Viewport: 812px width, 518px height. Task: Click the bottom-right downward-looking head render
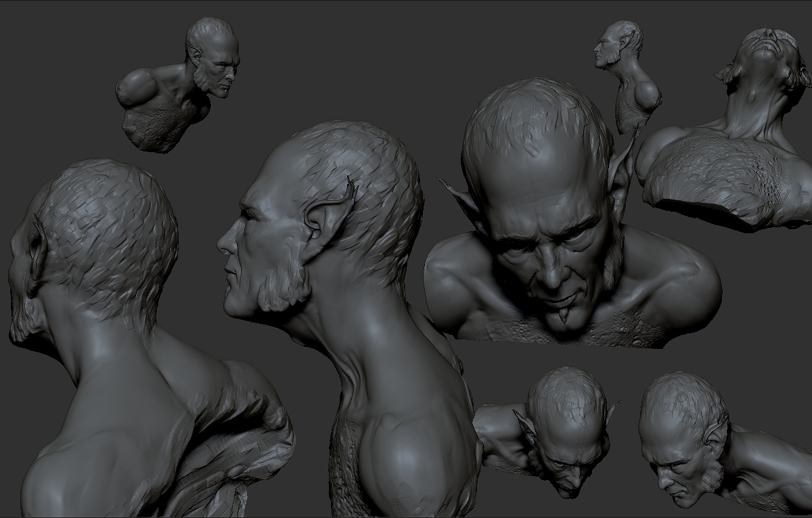pyautogui.click(x=724, y=443)
